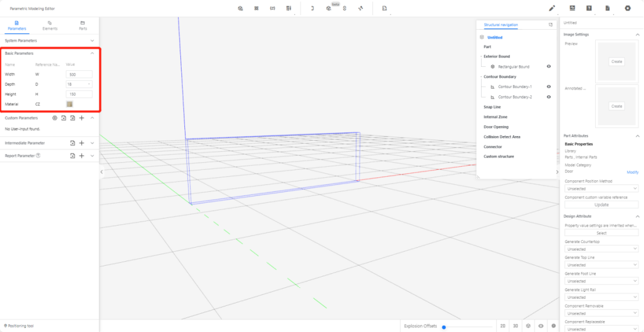Add a new Intermediate Parameter with plus icon
This screenshot has height=332, width=644.
pos(81,143)
